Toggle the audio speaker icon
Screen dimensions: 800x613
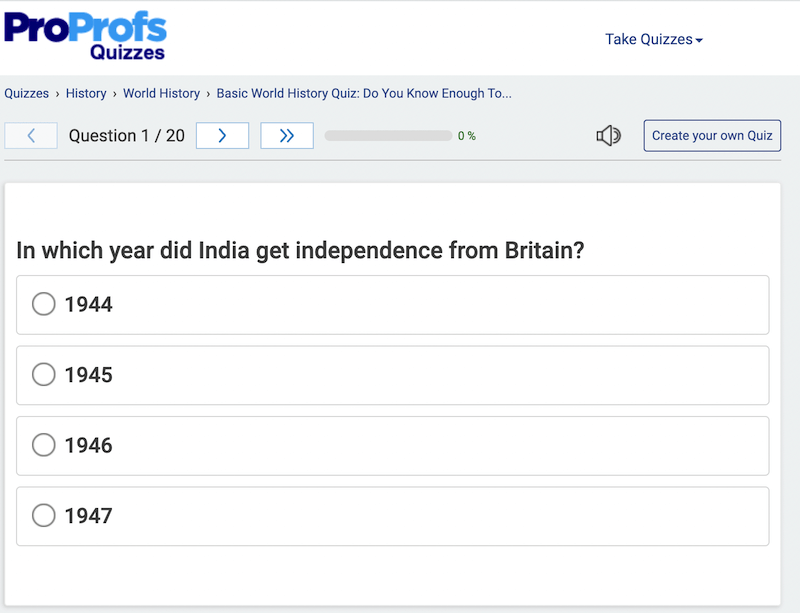point(608,136)
